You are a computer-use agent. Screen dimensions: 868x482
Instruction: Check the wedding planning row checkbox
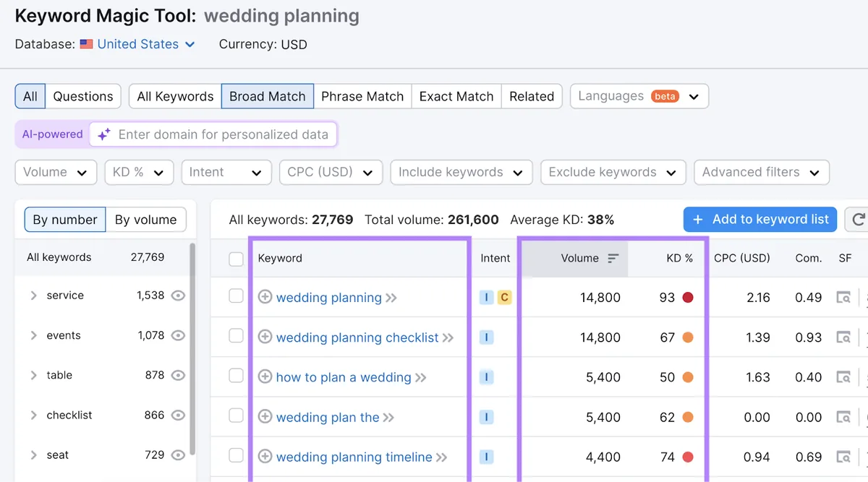coord(236,296)
